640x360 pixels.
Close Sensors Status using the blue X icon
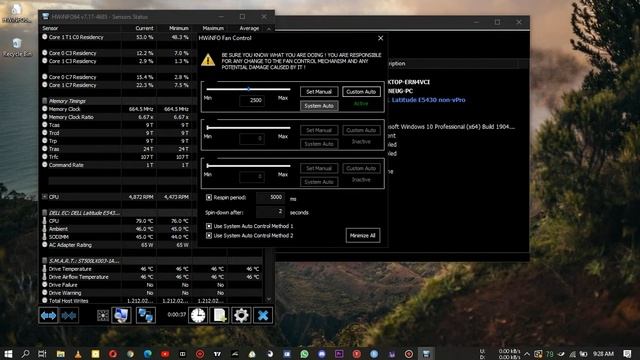click(x=263, y=316)
